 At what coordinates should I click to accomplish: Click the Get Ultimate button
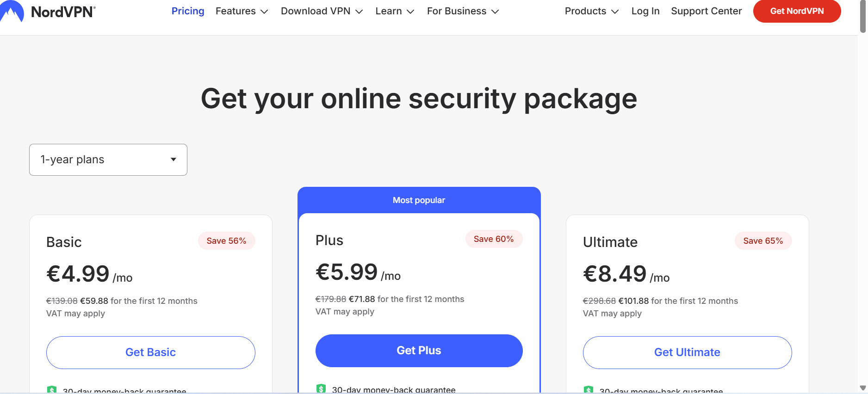tap(687, 352)
